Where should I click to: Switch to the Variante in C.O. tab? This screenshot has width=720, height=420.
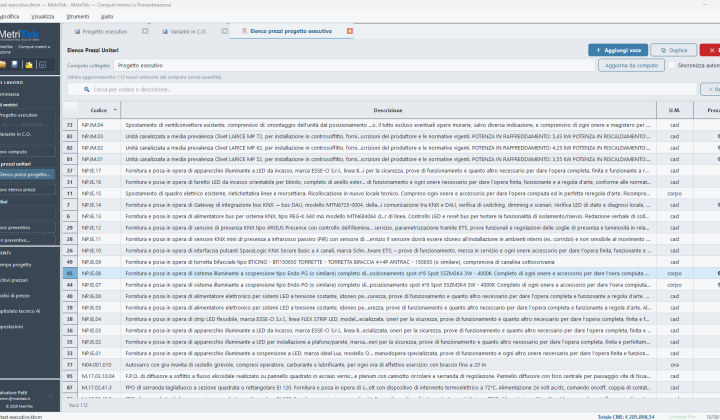[x=188, y=32]
